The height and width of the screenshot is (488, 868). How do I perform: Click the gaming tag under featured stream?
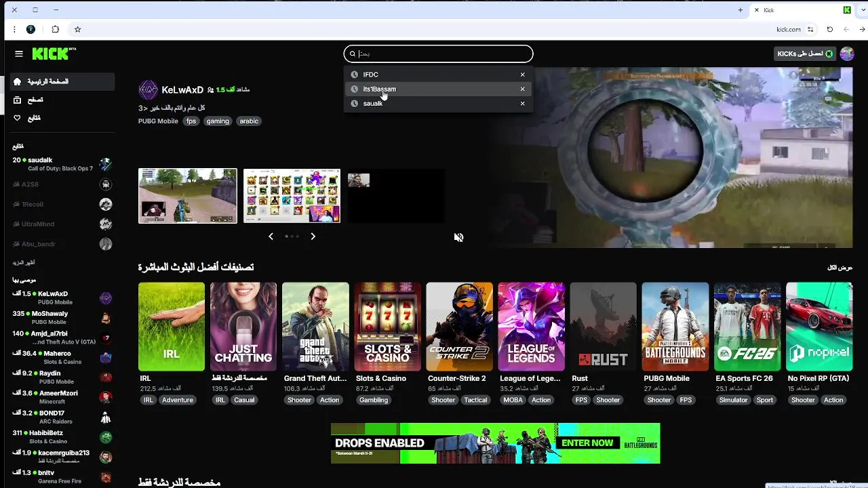[x=218, y=121]
